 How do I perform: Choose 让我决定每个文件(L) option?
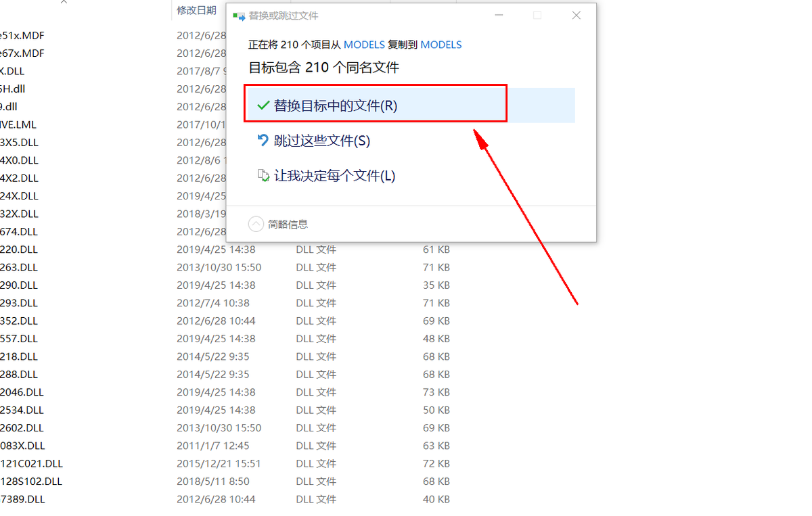pyautogui.click(x=327, y=176)
